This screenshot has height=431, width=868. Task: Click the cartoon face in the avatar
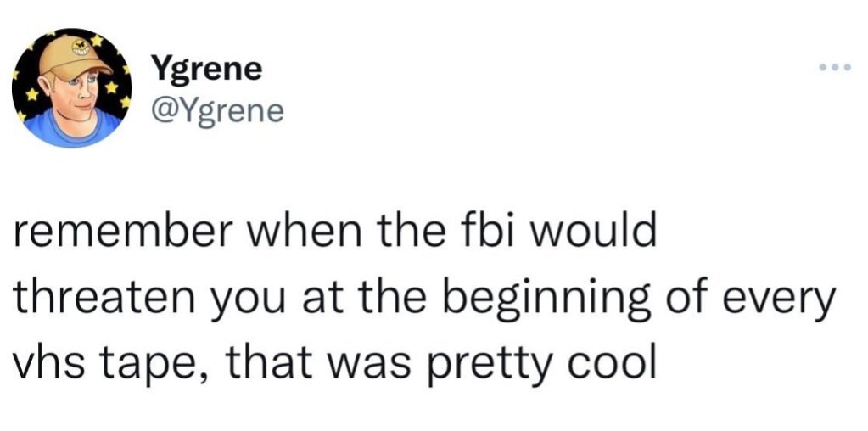tap(81, 92)
